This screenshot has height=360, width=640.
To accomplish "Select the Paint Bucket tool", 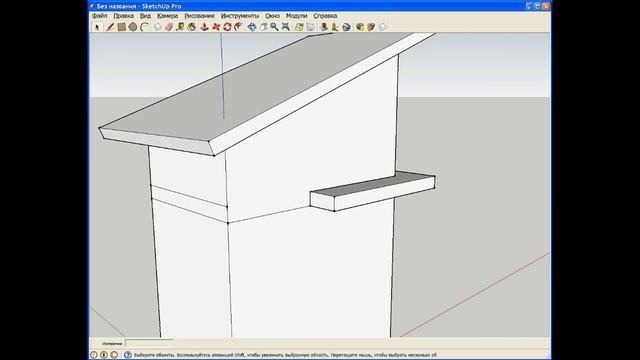I will click(191, 27).
